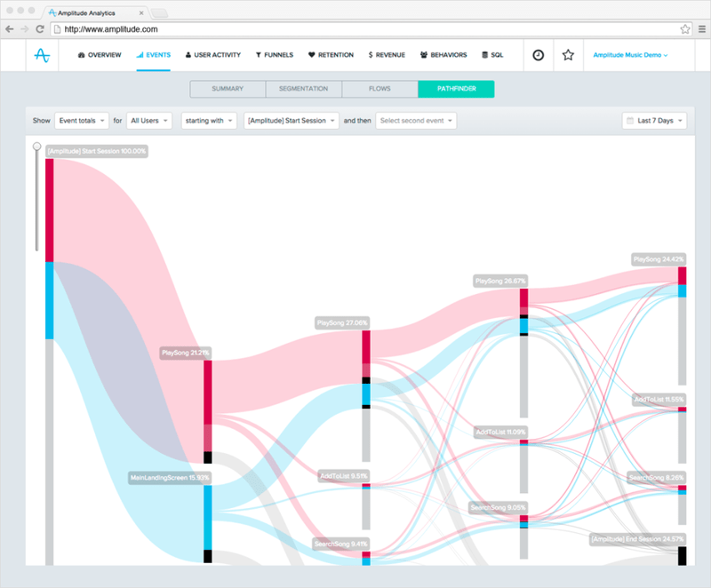The width and height of the screenshot is (711, 588).
Task: Click the clock history icon
Action: [x=539, y=54]
